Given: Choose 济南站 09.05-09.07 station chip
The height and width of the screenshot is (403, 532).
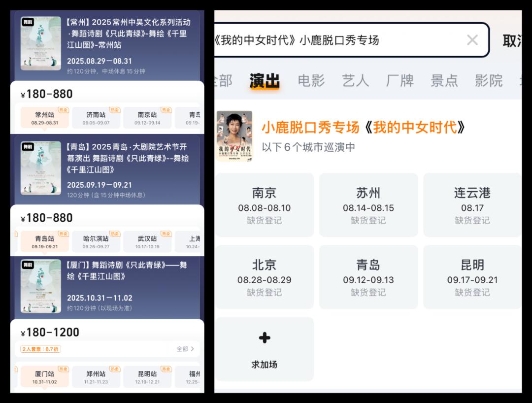Looking at the screenshot, I should pos(96,118).
